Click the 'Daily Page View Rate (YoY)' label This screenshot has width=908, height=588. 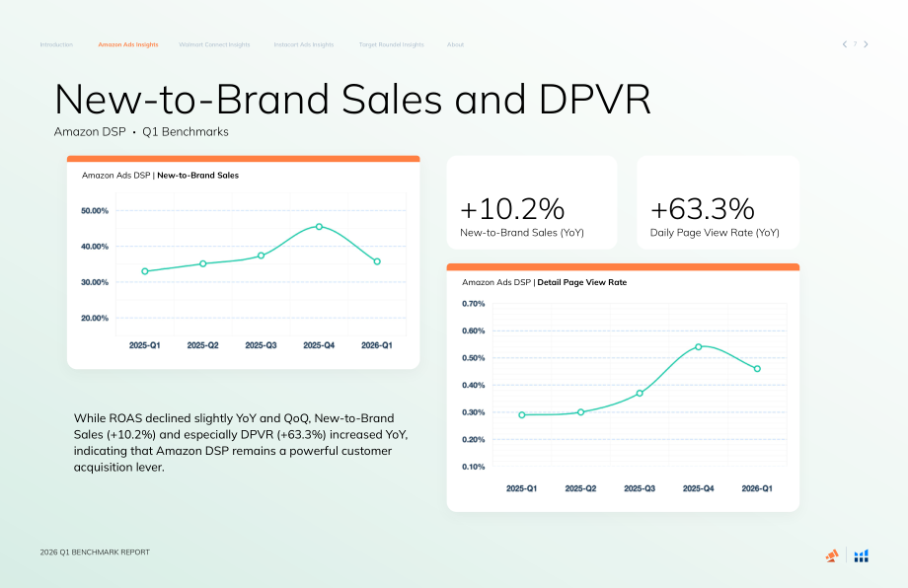tap(715, 233)
